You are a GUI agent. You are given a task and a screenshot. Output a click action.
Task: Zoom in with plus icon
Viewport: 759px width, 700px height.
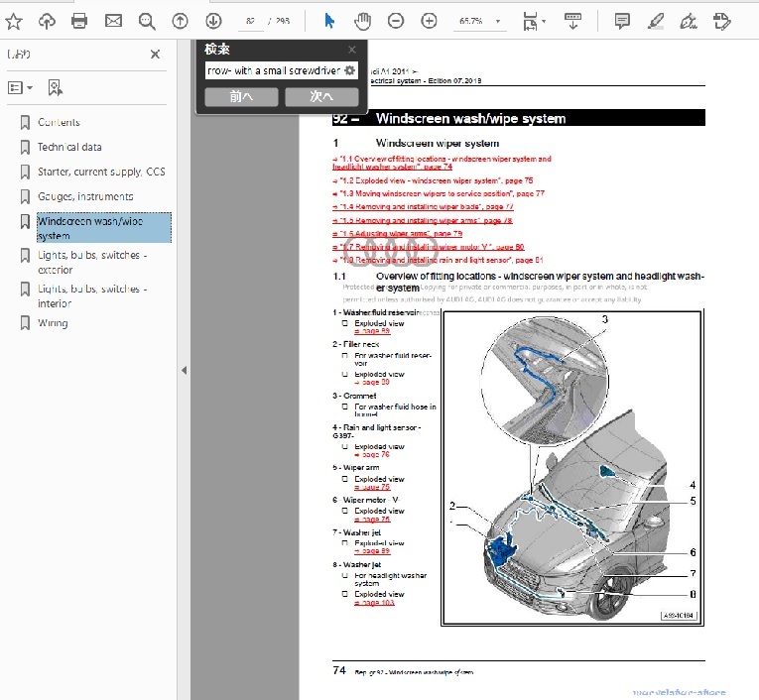pos(429,21)
